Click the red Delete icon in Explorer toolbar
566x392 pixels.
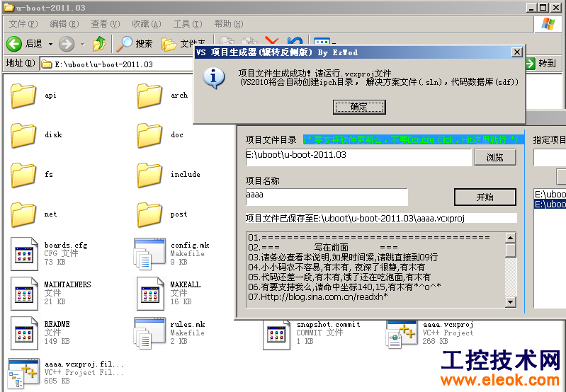point(271,40)
